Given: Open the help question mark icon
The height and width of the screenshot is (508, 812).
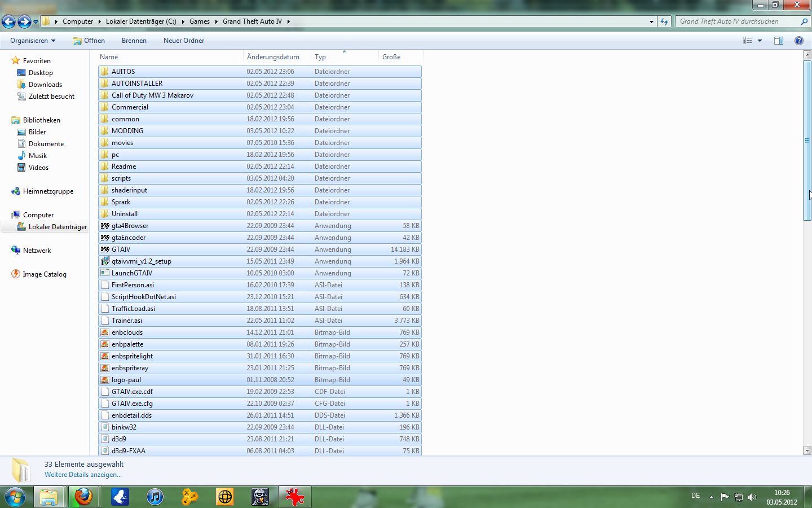Looking at the screenshot, I should (x=798, y=41).
